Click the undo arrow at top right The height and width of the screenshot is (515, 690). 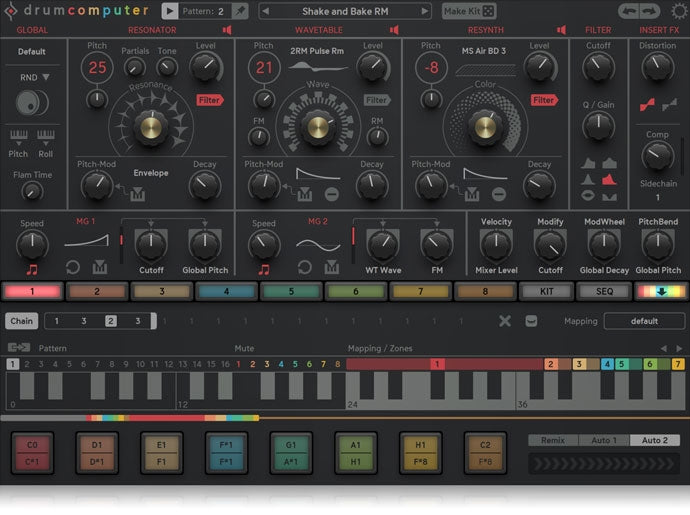(628, 11)
